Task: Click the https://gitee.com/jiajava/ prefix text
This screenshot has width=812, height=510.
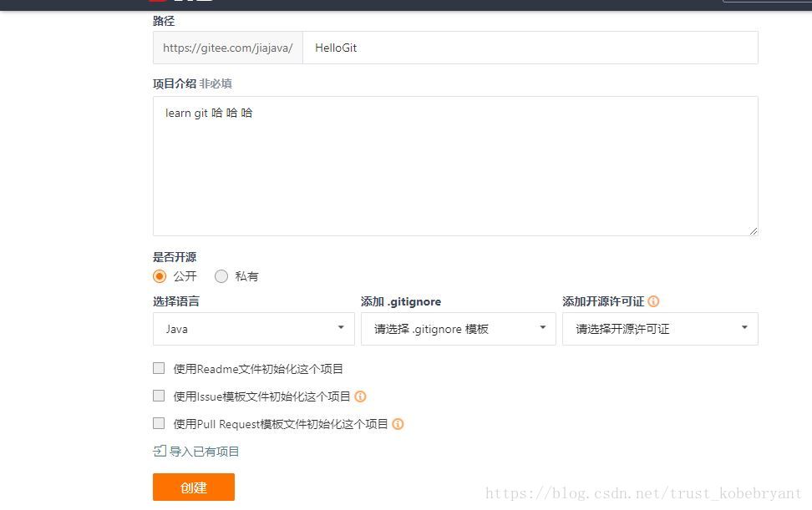Action: point(228,48)
